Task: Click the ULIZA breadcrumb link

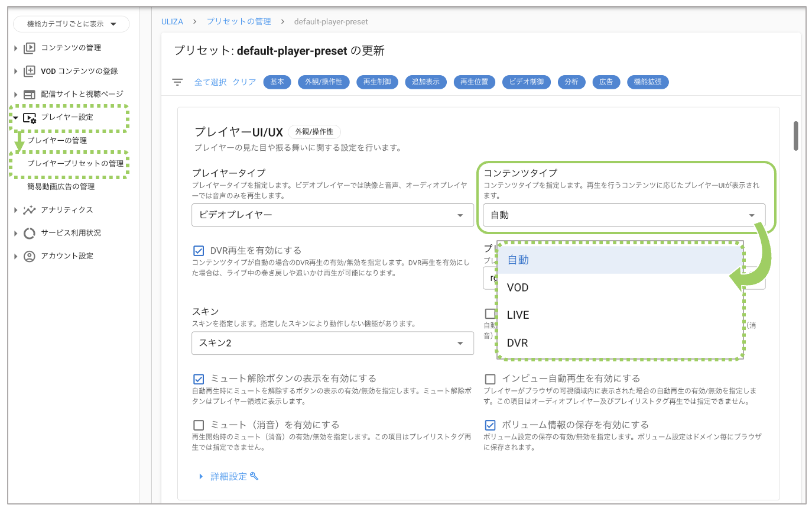Action: (172, 22)
